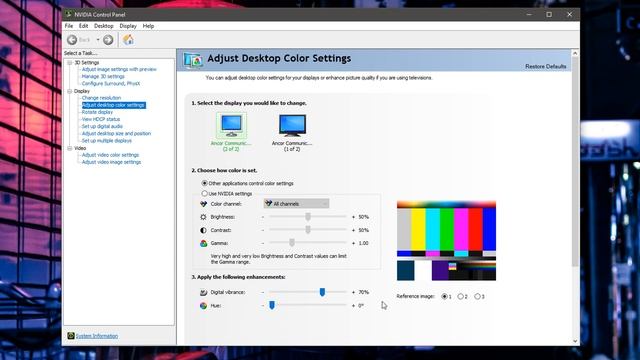Click the Digital vibrance 70% value

click(364, 292)
